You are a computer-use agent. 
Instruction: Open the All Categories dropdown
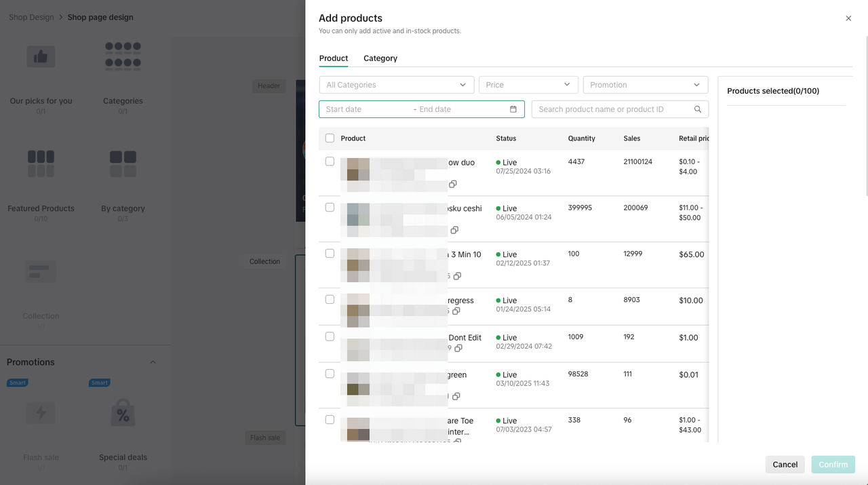tap(396, 85)
